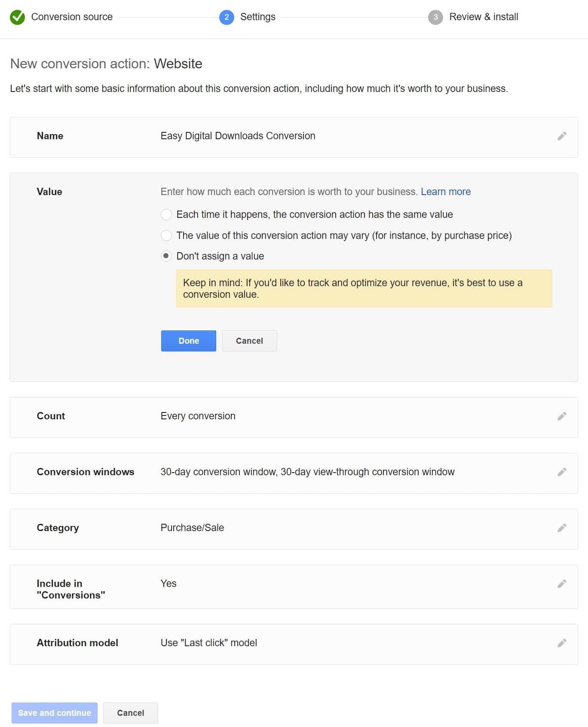The image size is (588, 727).
Task: Click the Save and continue button
Action: [54, 713]
